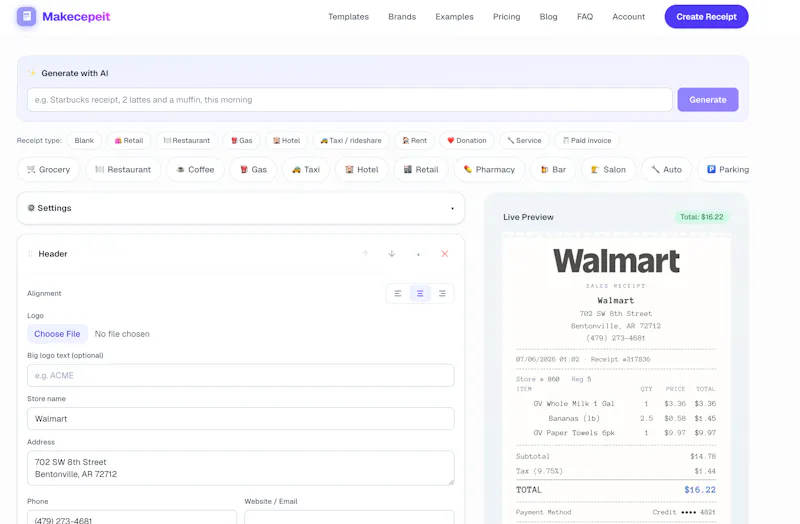Click Makecepeit brand name link
Viewport: 800px width, 524px height.
pos(76,17)
